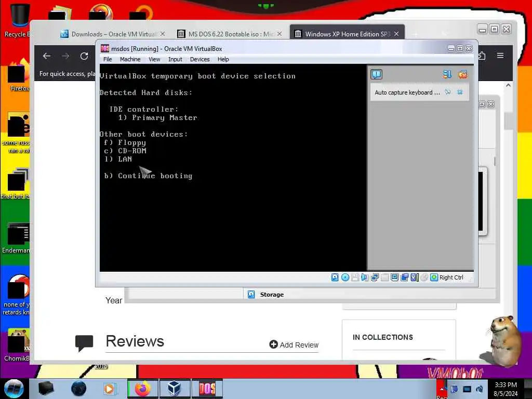Click the Firefox page scrollbar up arrow

(x=508, y=85)
